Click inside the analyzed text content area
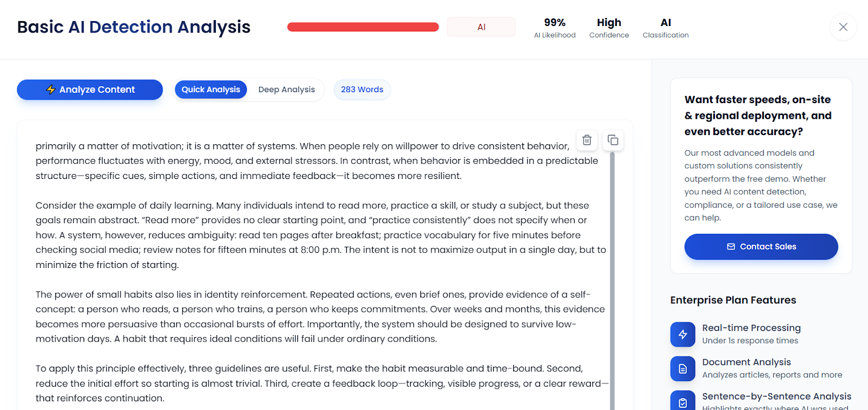Image resolution: width=868 pixels, height=410 pixels. tap(320, 249)
